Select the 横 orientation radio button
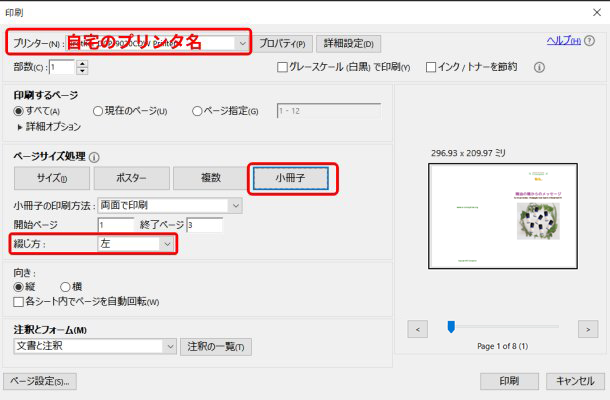610x400 pixels. coord(66,286)
